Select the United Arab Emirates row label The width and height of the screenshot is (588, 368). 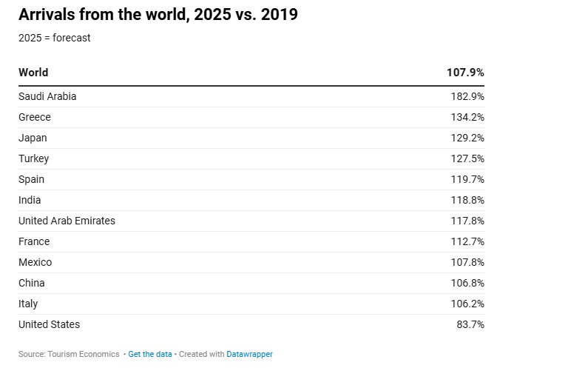coord(67,221)
